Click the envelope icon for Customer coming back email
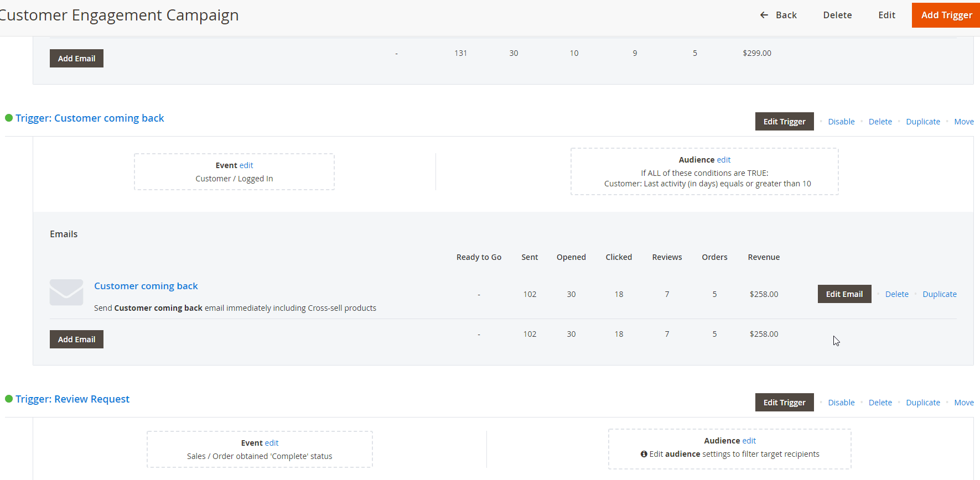The image size is (980, 480). (x=66, y=292)
